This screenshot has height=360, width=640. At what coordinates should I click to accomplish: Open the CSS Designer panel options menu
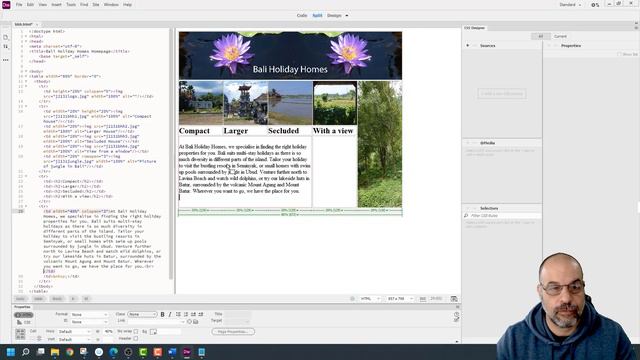click(636, 28)
